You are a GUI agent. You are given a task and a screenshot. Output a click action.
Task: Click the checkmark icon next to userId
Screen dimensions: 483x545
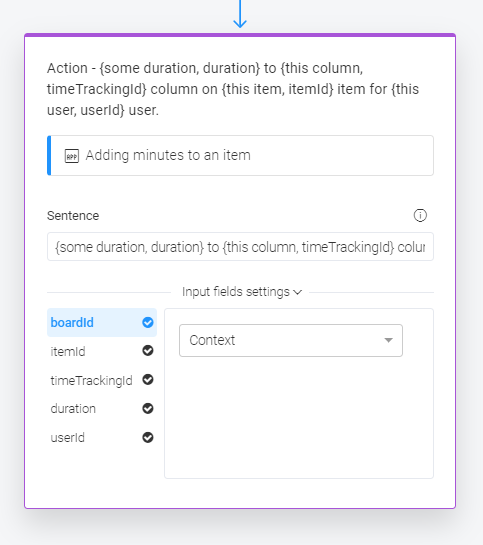tap(148, 437)
